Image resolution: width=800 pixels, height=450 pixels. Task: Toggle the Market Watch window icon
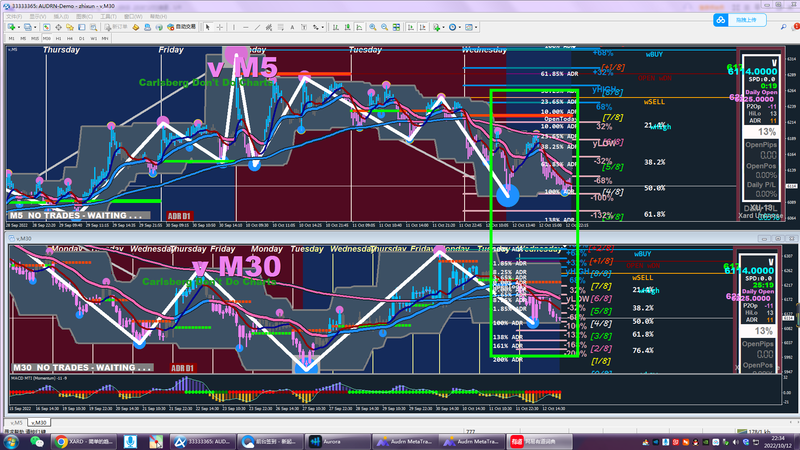coord(46,27)
